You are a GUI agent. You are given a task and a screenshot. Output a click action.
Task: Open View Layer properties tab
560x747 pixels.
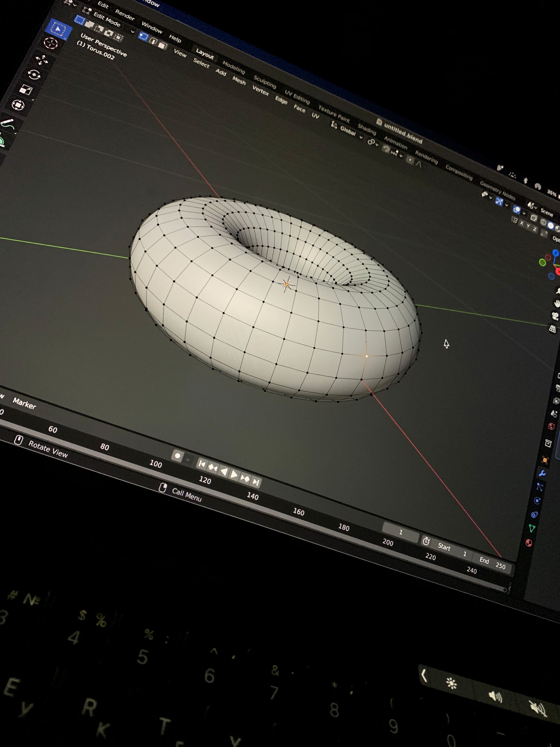[x=556, y=401]
